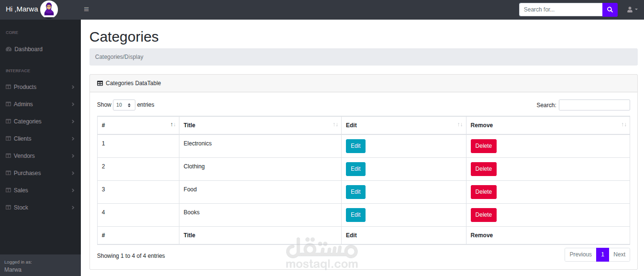Click the Showing 1 to 4 entries text
Screen dimensions: 644x276
(131, 256)
